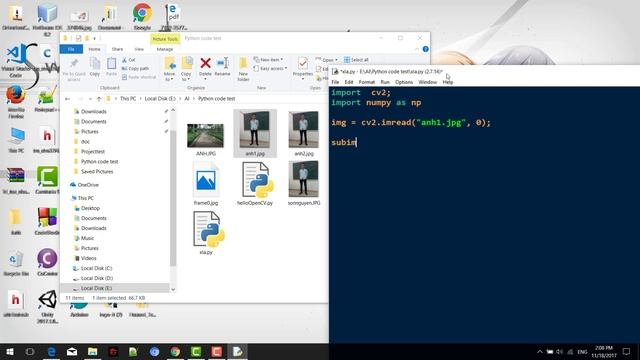The height and width of the screenshot is (360, 640).
Task: Select OneDrive in navigation pane
Action: point(88,185)
